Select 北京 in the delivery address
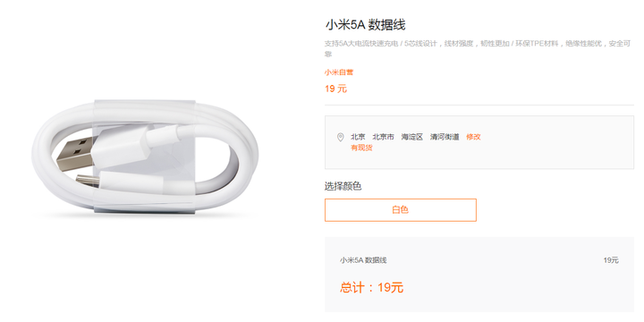 click(358, 137)
